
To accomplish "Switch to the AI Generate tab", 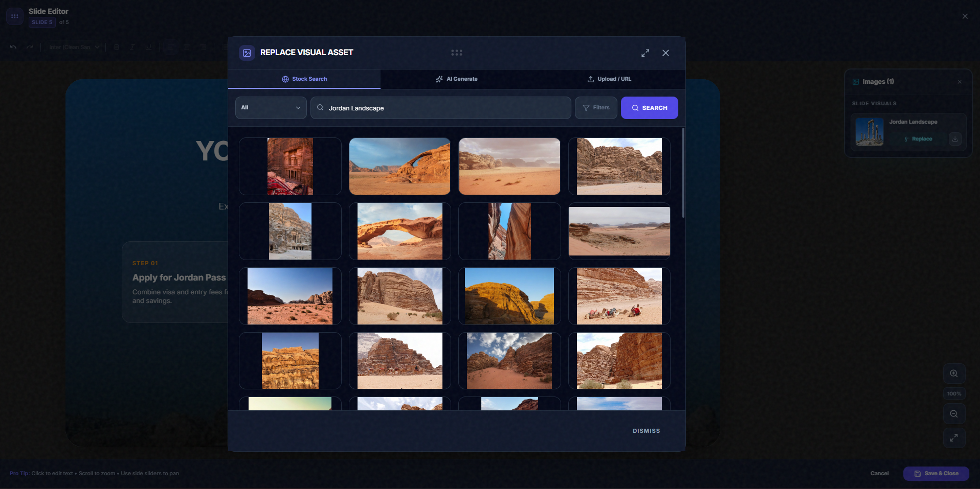I will [x=457, y=79].
